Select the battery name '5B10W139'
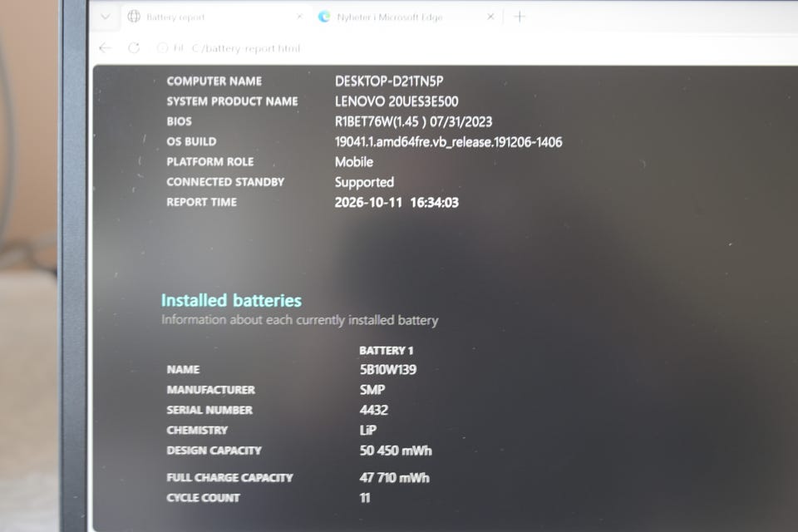Image resolution: width=798 pixels, height=532 pixels. [388, 370]
